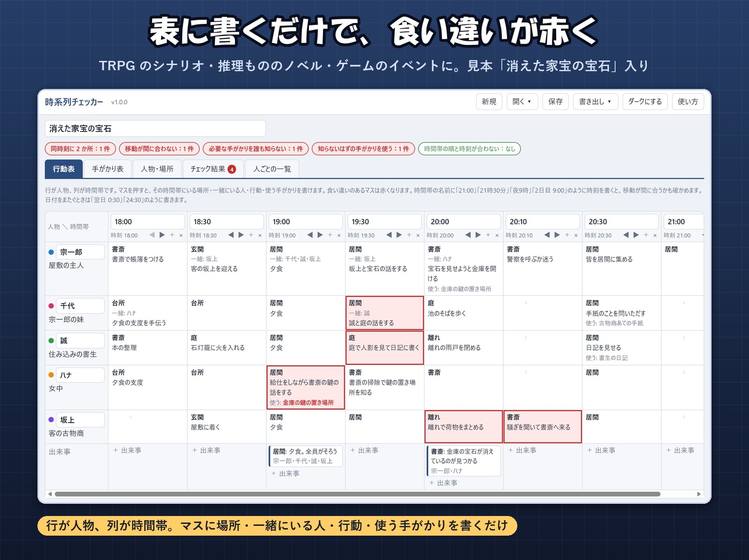Open the チェック結果 tab
Screen dimensions: 749x560
click(x=213, y=169)
